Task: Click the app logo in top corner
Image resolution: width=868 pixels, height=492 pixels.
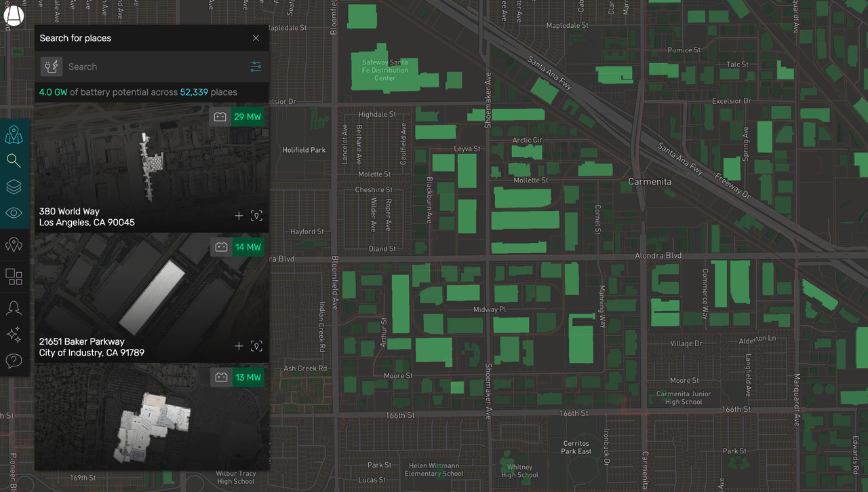Action: point(14,16)
